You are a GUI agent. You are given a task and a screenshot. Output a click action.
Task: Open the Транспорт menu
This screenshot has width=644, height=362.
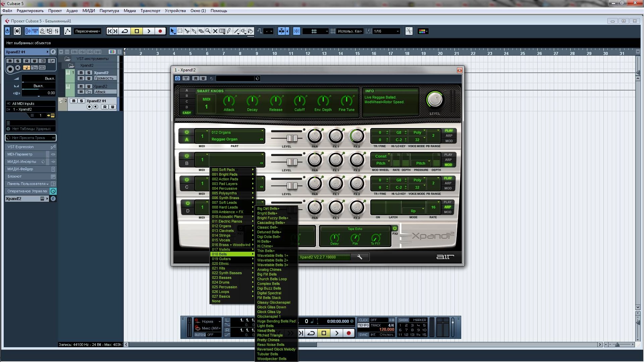pos(150,11)
